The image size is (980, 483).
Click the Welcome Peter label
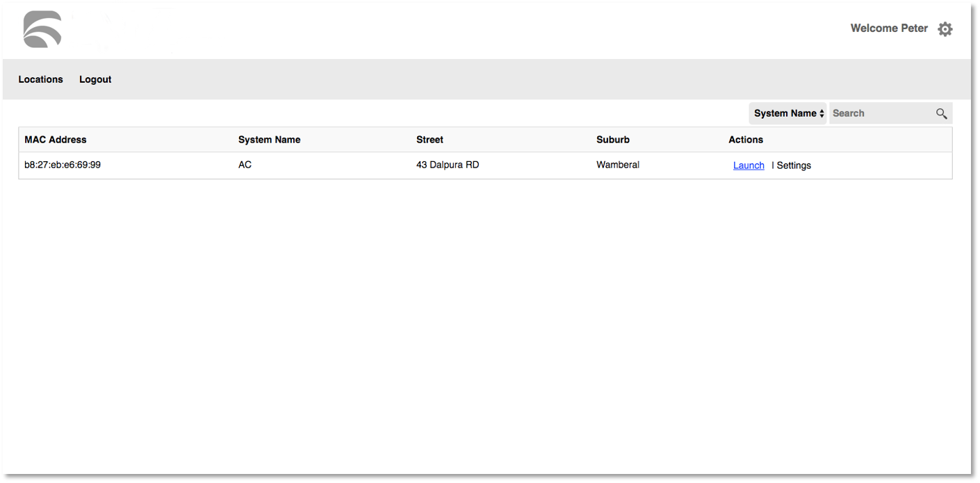[889, 28]
